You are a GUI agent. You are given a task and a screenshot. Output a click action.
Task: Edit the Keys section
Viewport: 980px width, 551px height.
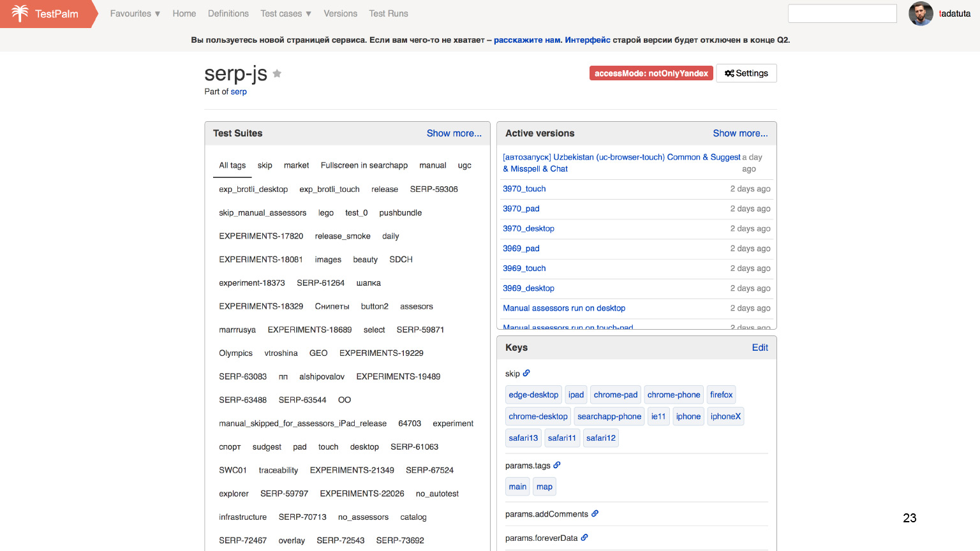point(760,348)
